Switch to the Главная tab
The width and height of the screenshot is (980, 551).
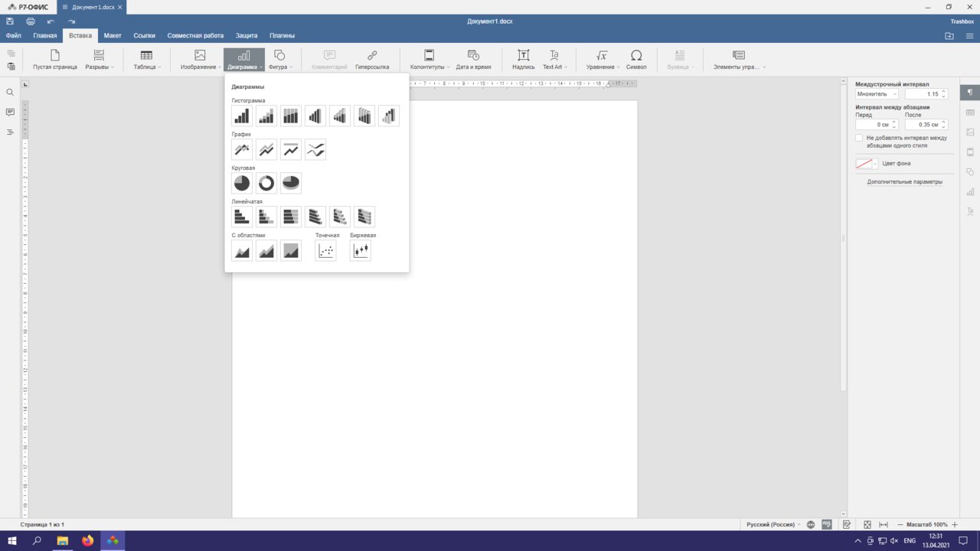coord(45,35)
